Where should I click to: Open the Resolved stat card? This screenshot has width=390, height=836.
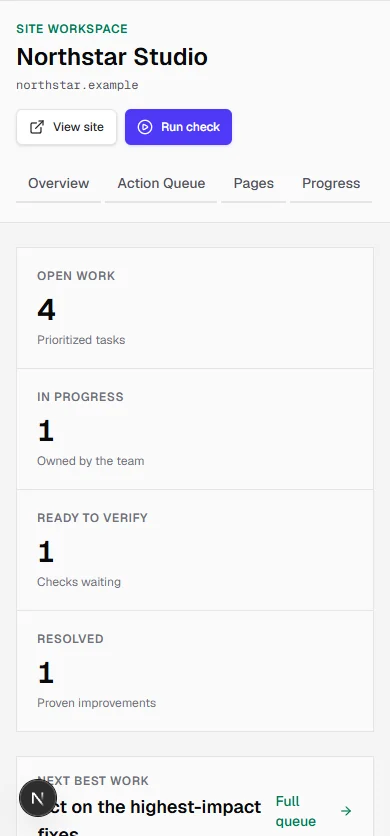click(x=195, y=671)
